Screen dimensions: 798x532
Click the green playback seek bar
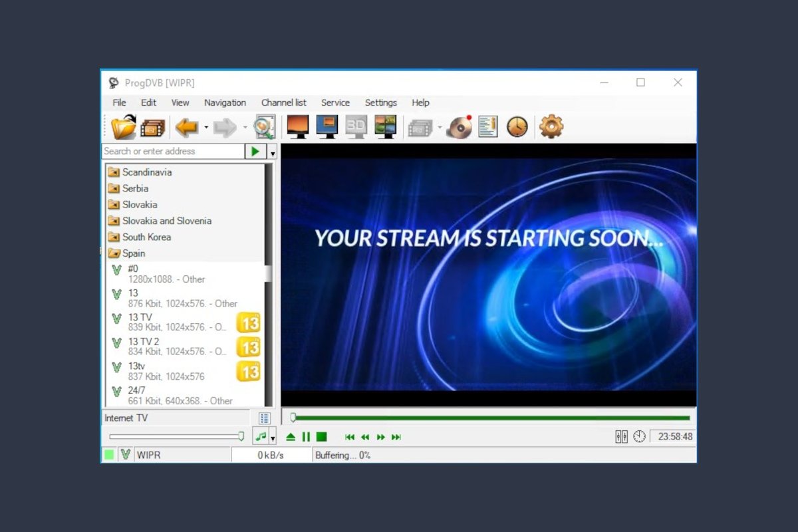click(x=492, y=418)
